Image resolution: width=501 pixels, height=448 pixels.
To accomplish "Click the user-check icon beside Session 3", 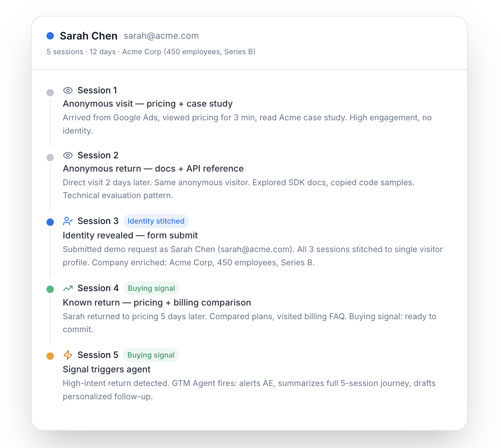I will [68, 221].
